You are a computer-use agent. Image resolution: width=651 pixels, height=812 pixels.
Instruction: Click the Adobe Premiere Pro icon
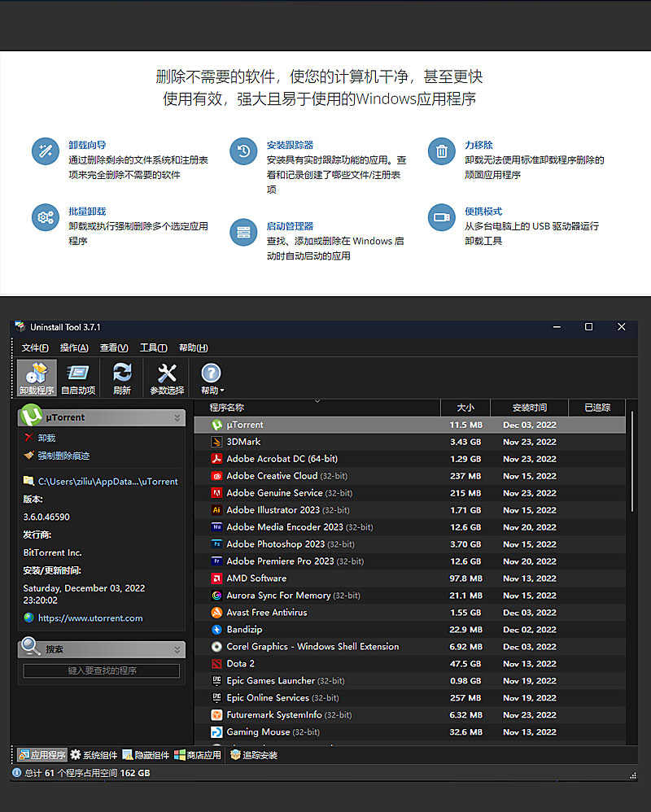coord(216,561)
